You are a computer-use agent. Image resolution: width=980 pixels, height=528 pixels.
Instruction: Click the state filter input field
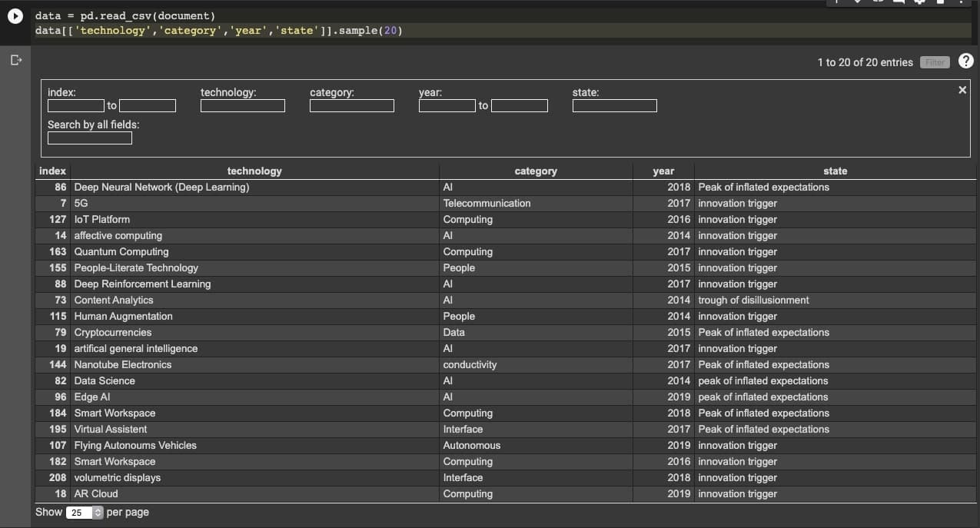pos(614,105)
